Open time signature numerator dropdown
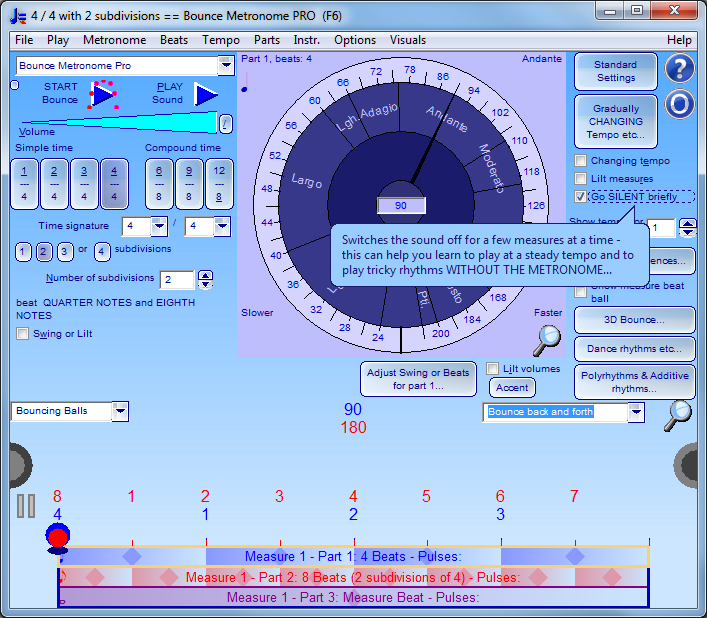Viewport: 707px width, 618px height. pos(159,225)
